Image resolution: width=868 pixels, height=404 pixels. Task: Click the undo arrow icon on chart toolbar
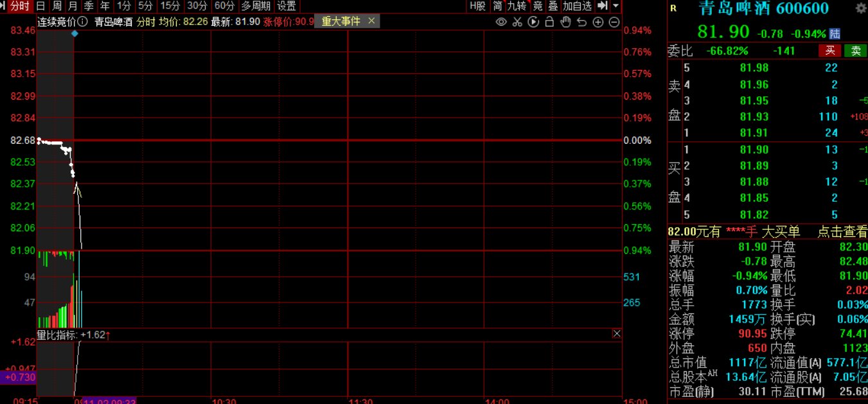[581, 22]
